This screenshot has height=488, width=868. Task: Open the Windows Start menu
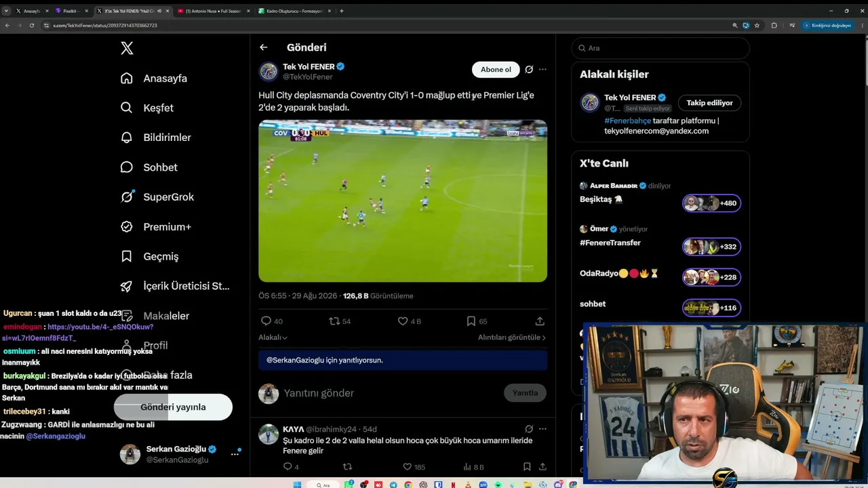click(x=297, y=485)
